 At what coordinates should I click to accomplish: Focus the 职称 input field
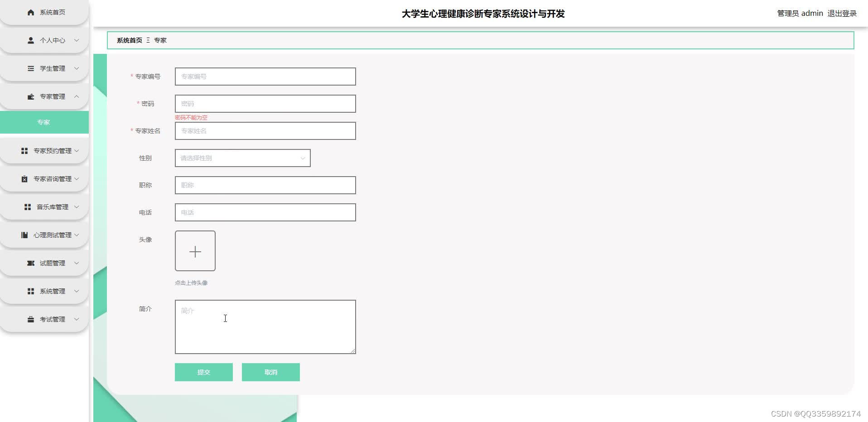tap(265, 185)
